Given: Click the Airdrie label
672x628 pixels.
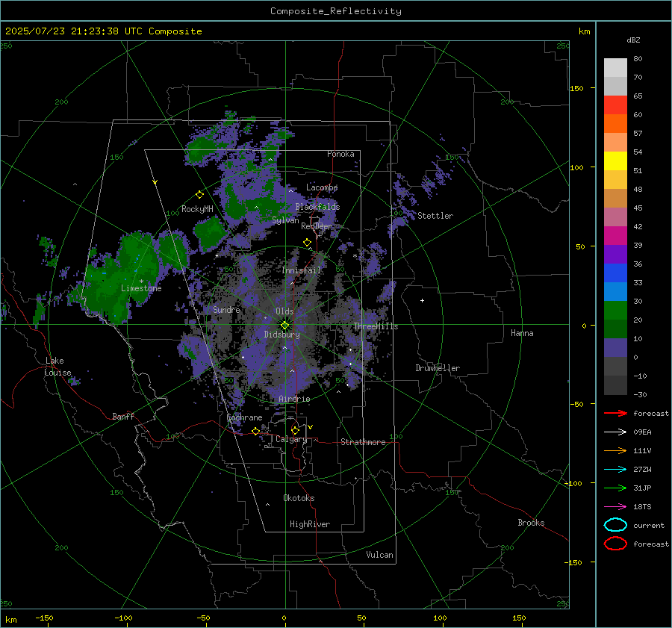Looking at the screenshot, I should tap(294, 399).
